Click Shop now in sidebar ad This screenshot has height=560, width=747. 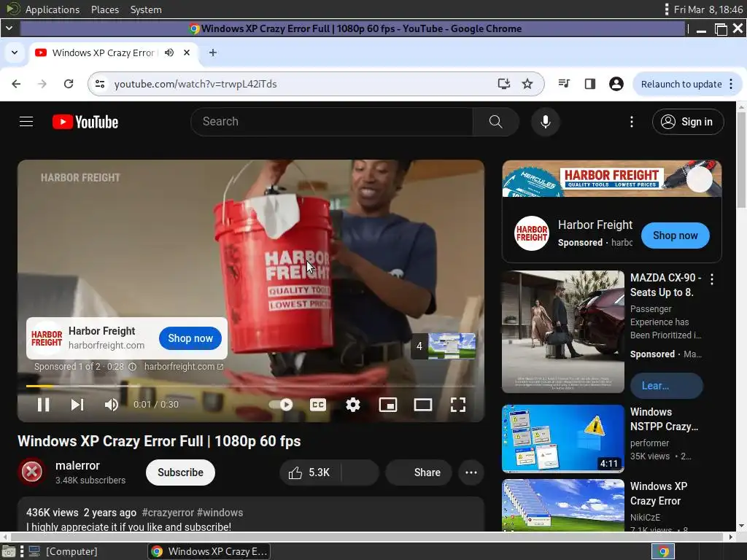click(675, 236)
